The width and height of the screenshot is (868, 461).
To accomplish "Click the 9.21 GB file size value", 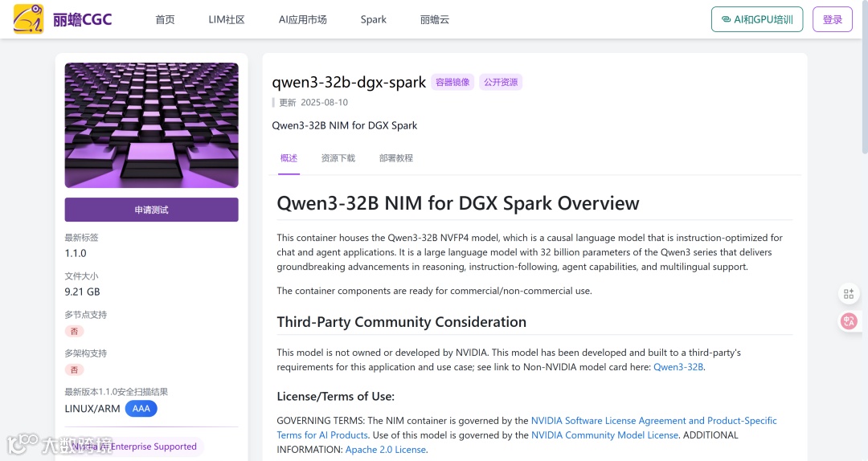I will point(82,292).
